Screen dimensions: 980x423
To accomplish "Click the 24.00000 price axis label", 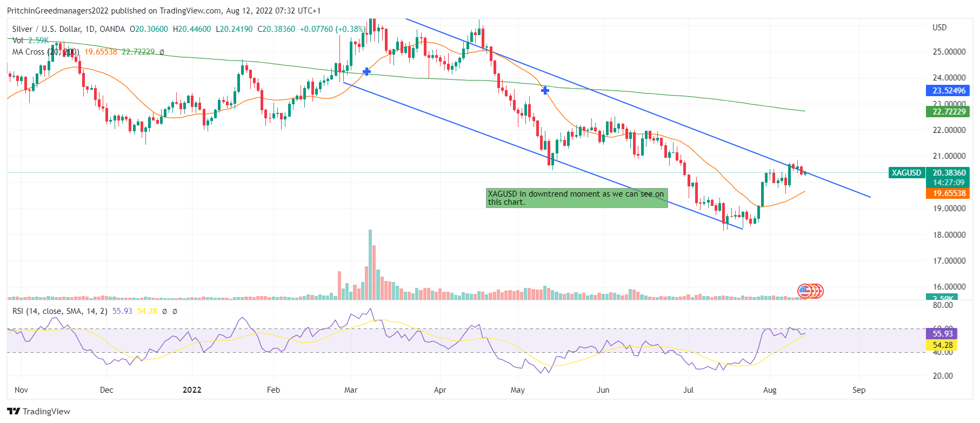I will click(x=949, y=78).
